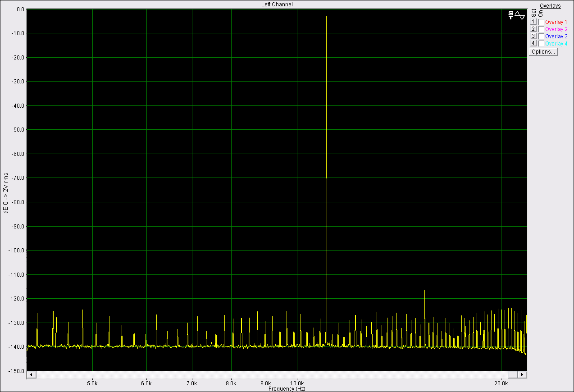Click the -60.0 dB scale value
The image size is (574, 392).
click(18, 154)
